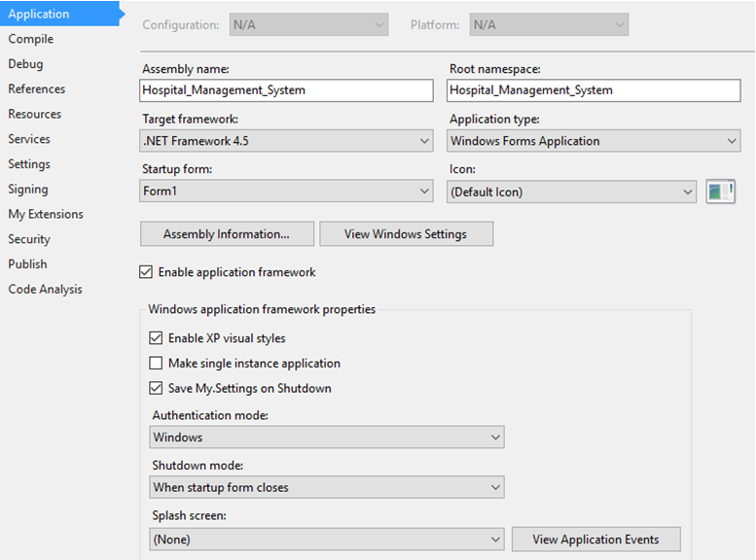The image size is (756, 560).
Task: Click View Windows Settings button
Action: (x=406, y=233)
